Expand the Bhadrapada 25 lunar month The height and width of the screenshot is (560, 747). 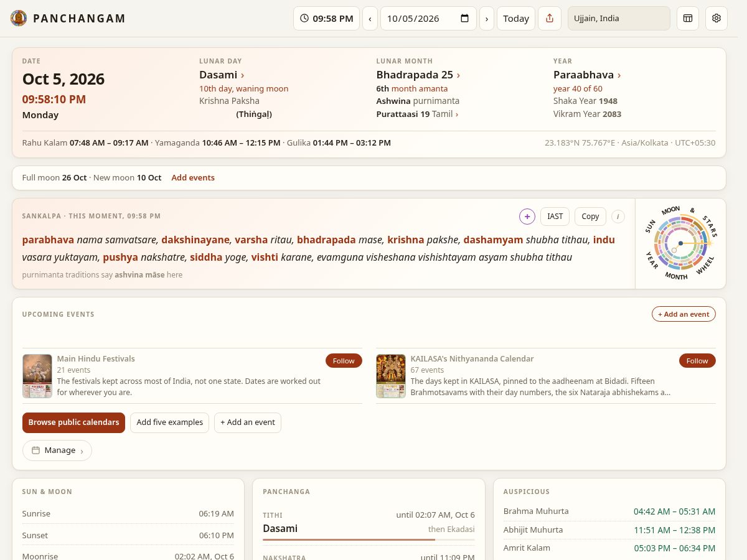(x=418, y=75)
